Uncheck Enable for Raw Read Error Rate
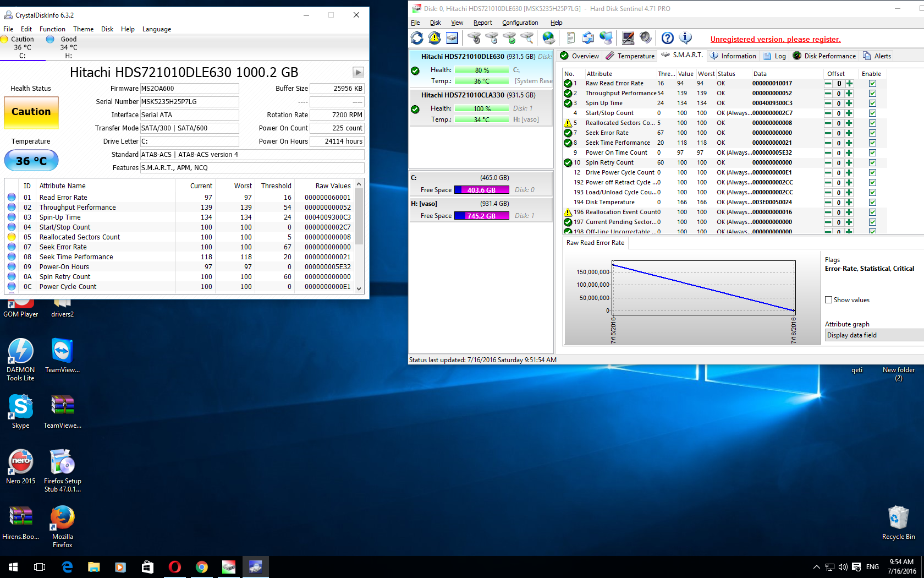This screenshot has width=924, height=578. point(872,84)
